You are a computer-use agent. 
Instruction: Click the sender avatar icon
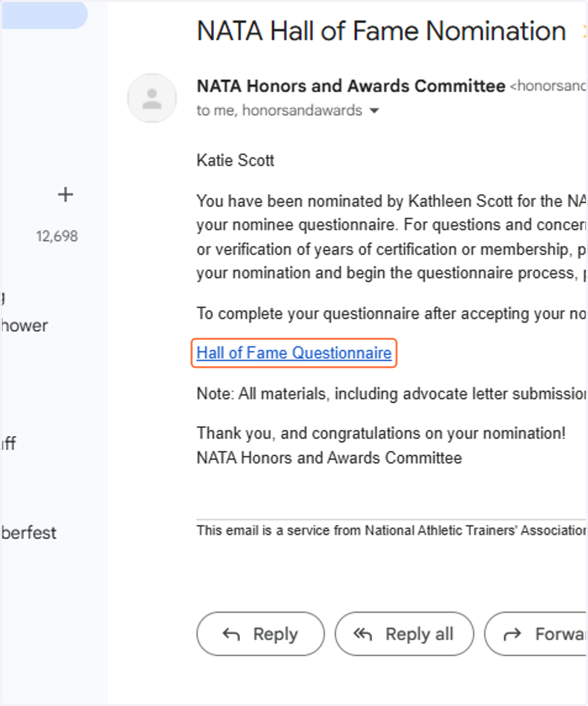click(x=152, y=98)
